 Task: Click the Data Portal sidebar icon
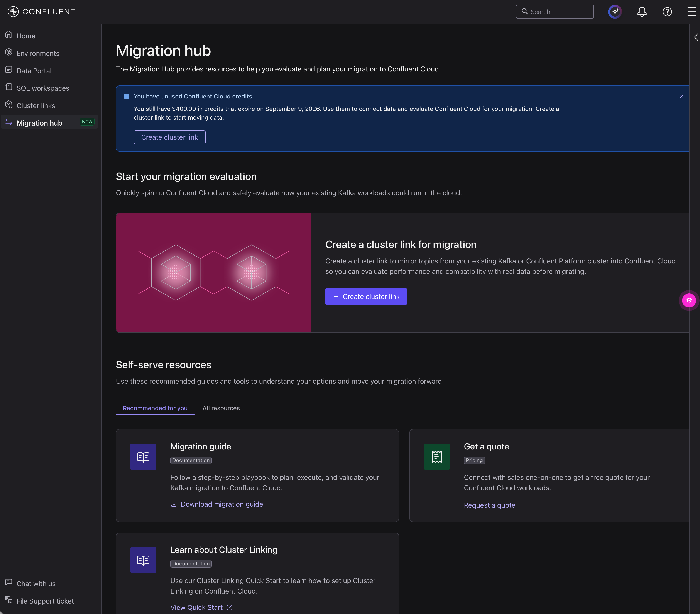(9, 70)
